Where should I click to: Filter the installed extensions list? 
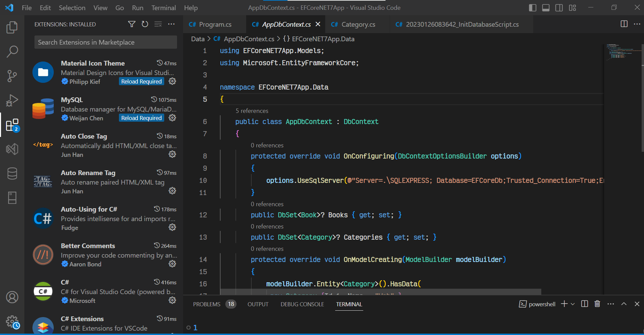point(131,24)
